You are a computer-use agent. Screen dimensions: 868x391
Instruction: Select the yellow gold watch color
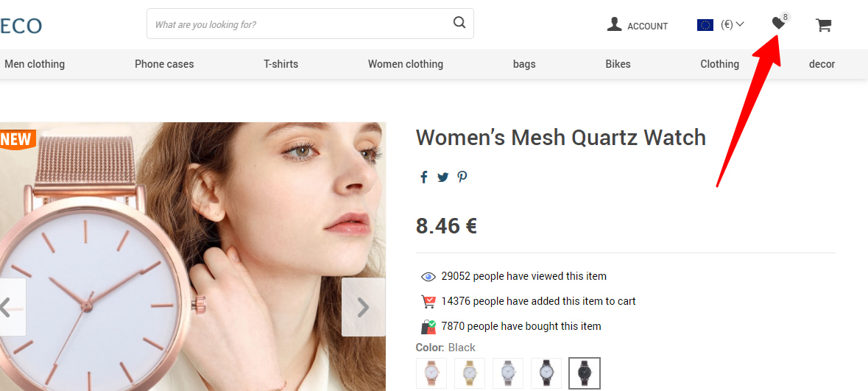point(470,373)
